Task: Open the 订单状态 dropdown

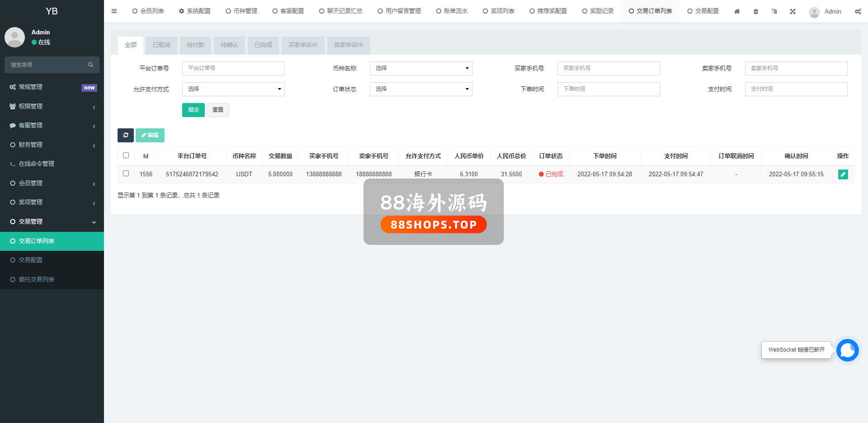Action: point(420,89)
